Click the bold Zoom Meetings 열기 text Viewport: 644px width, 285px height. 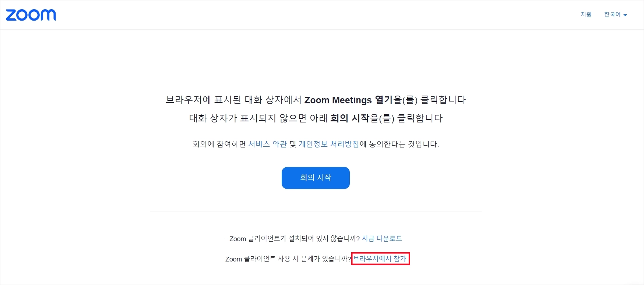pyautogui.click(x=348, y=100)
